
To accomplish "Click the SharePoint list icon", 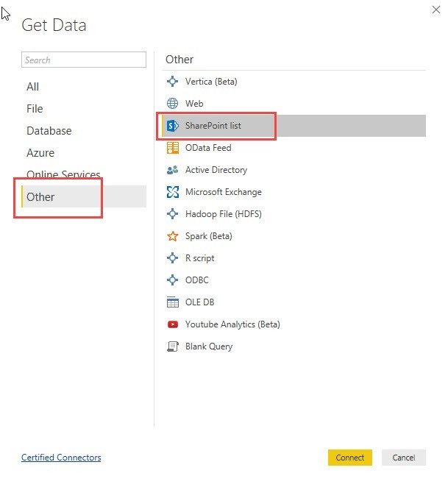I will click(x=172, y=126).
